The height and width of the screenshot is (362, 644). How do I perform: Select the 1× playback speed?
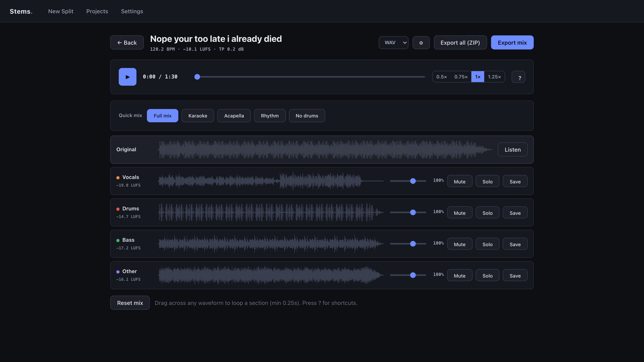(478, 77)
